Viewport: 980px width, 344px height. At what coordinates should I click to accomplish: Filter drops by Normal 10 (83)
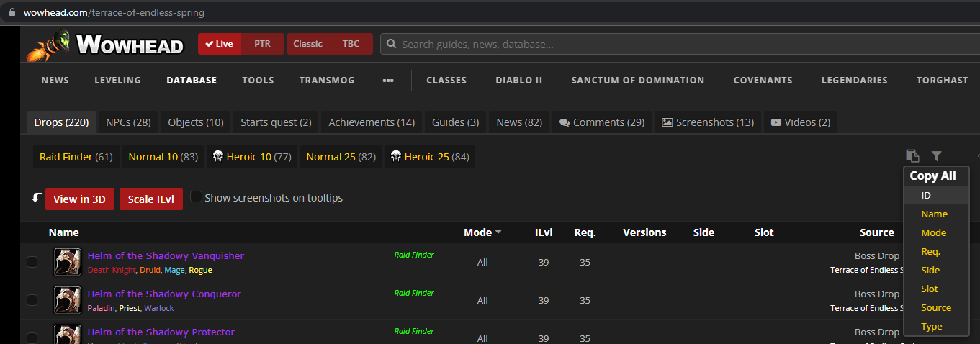(x=163, y=157)
